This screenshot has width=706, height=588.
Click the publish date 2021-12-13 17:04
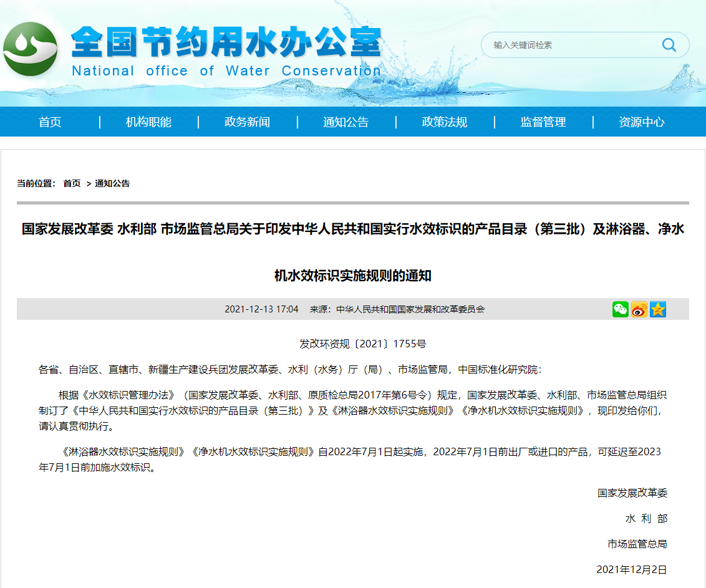pyautogui.click(x=261, y=309)
